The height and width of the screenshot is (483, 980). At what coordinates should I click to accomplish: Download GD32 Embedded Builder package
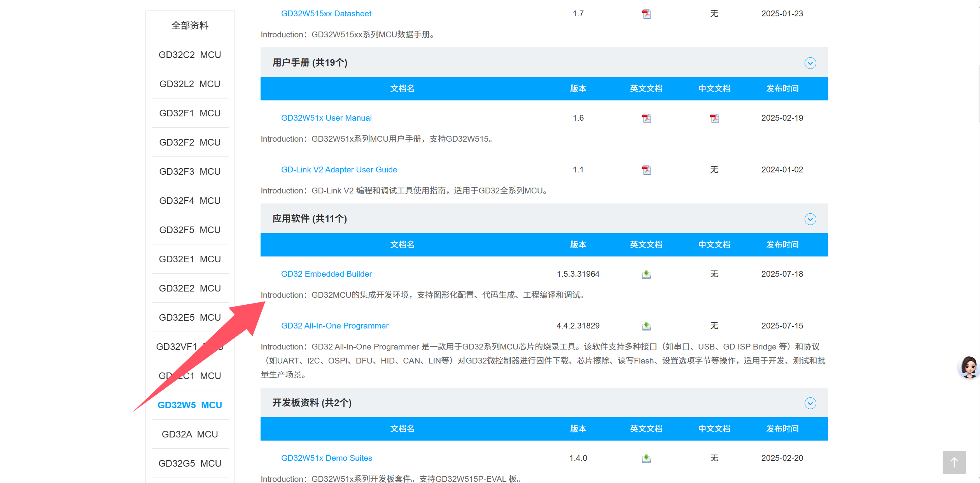[646, 274]
